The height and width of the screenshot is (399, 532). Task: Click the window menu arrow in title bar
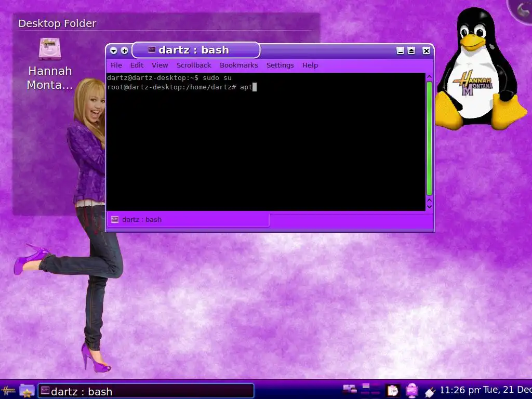114,50
